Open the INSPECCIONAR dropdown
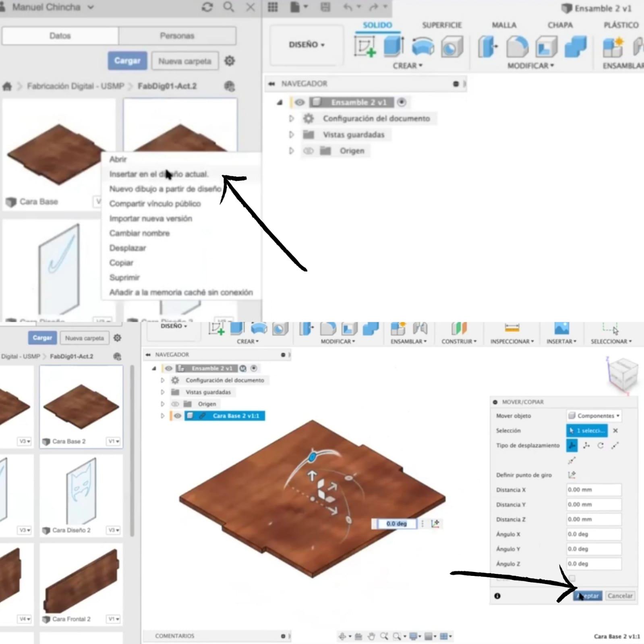 pyautogui.click(x=512, y=342)
